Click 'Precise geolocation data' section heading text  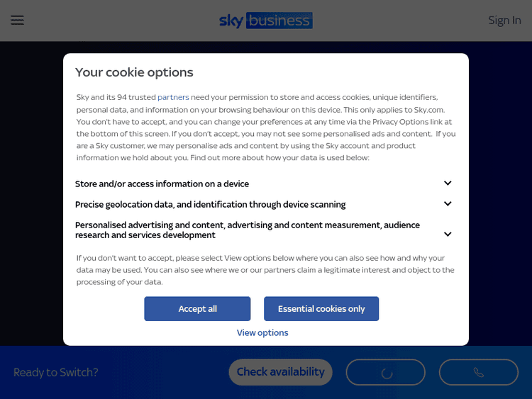[x=210, y=205]
